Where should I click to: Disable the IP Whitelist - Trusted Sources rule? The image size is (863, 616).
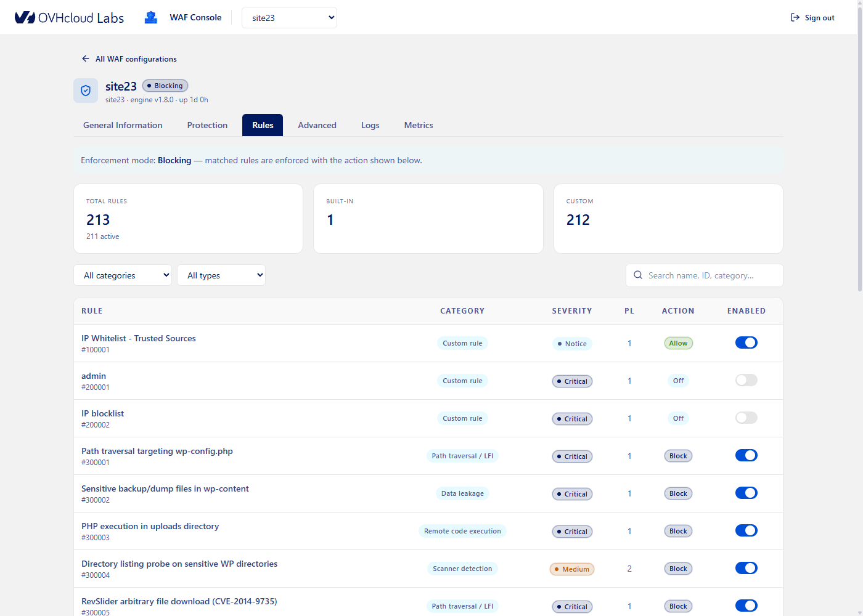pos(746,342)
